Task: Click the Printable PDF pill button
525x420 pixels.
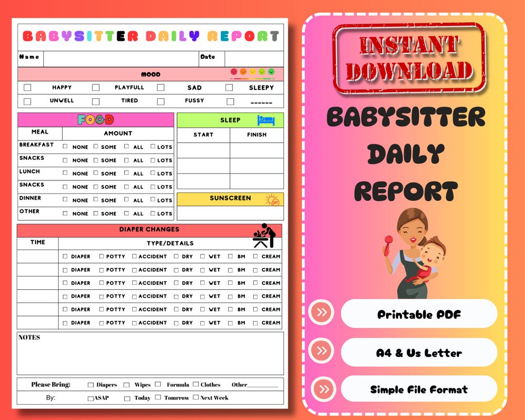Action: click(x=419, y=314)
